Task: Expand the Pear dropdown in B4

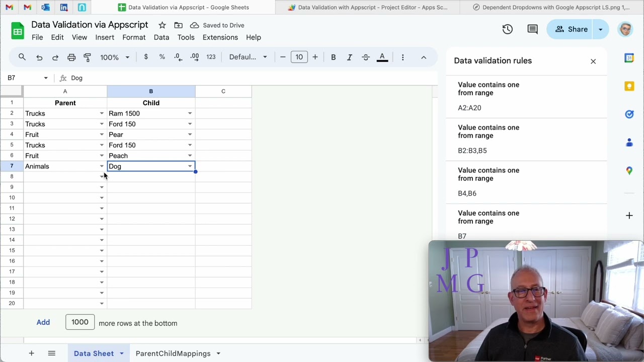Action: [x=190, y=135]
